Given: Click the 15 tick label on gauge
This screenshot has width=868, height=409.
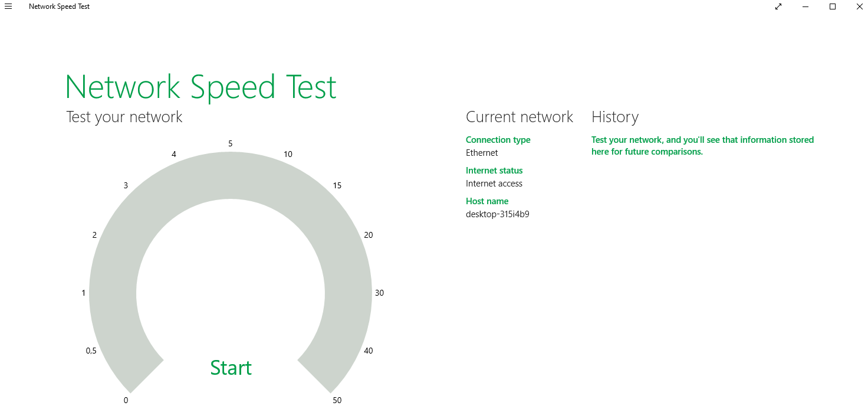Looking at the screenshot, I should (337, 185).
